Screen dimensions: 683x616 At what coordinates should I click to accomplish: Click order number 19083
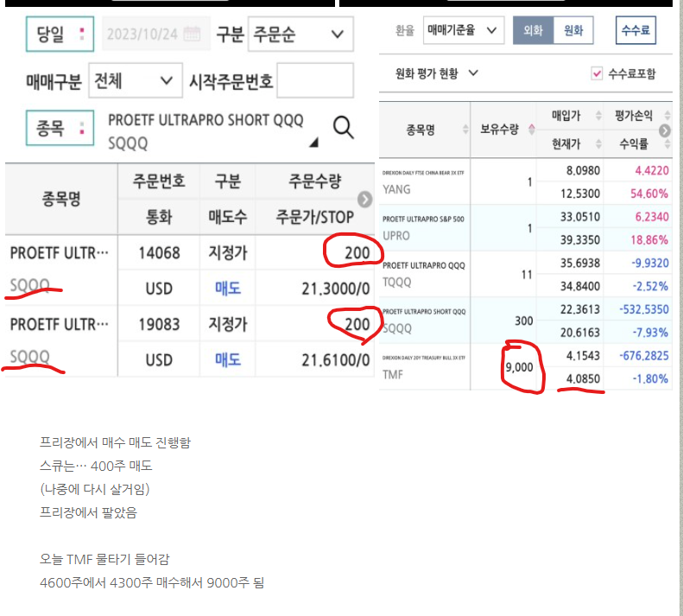tap(159, 324)
